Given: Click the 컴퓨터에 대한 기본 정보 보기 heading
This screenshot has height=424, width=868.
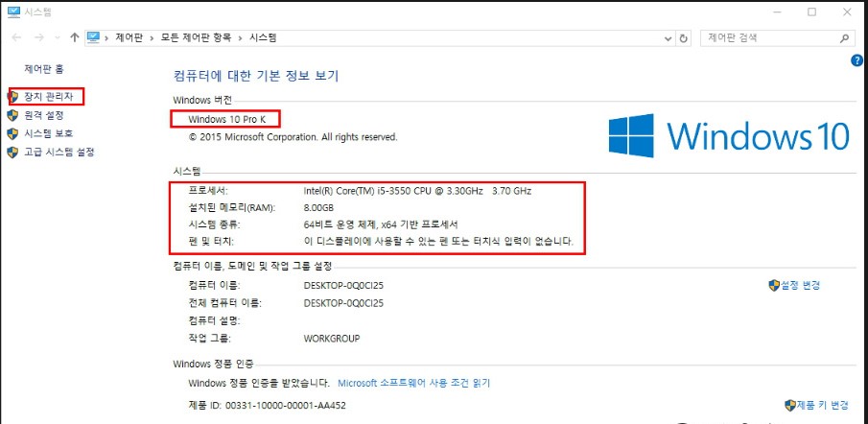Looking at the screenshot, I should 256,76.
